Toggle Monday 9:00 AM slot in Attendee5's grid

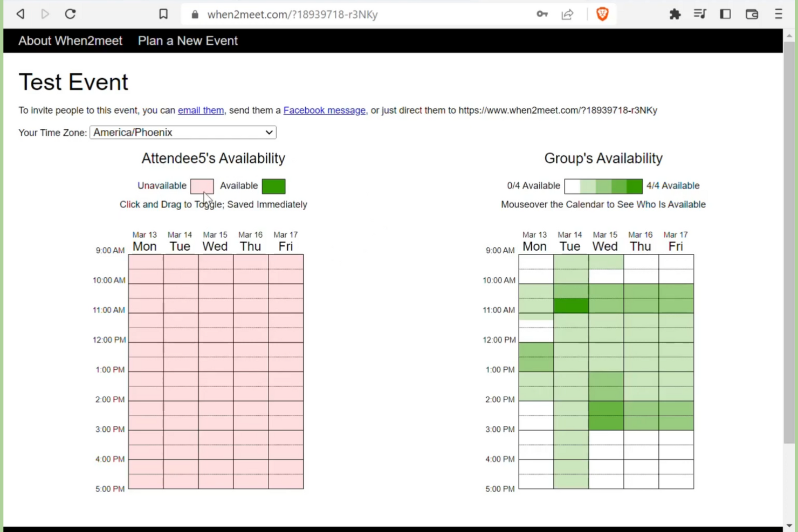coord(146,258)
